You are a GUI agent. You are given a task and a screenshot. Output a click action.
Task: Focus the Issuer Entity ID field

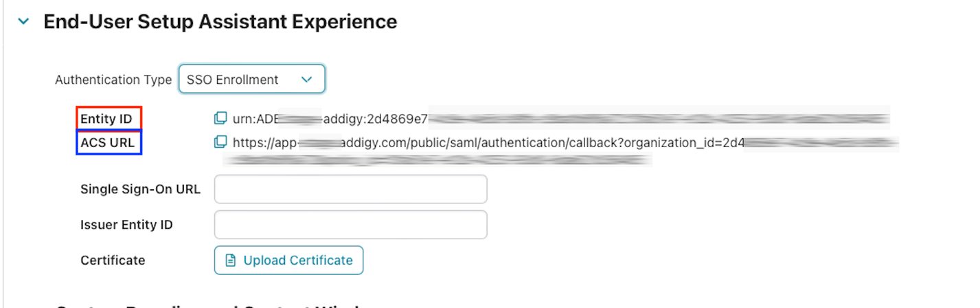[351, 225]
